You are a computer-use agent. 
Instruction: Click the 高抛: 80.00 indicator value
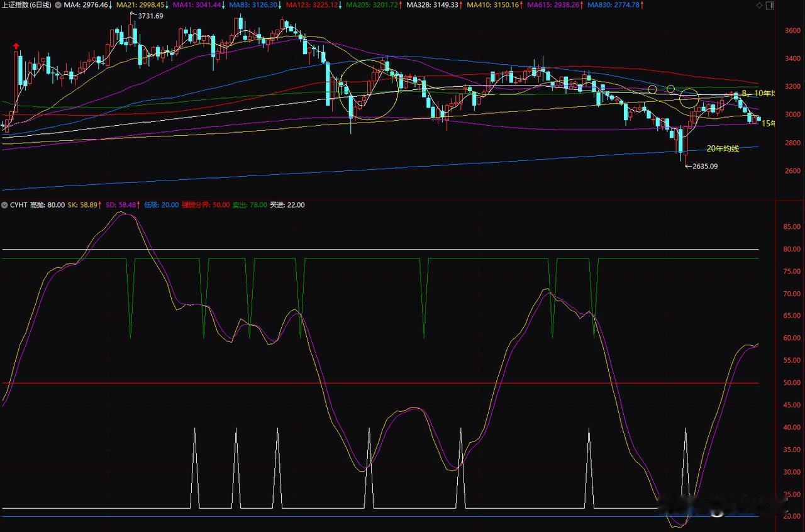point(47,205)
